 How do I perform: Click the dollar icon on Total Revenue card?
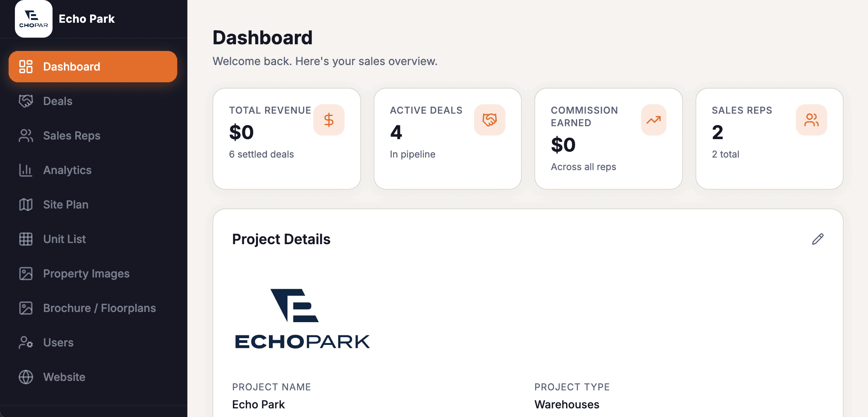tap(329, 120)
